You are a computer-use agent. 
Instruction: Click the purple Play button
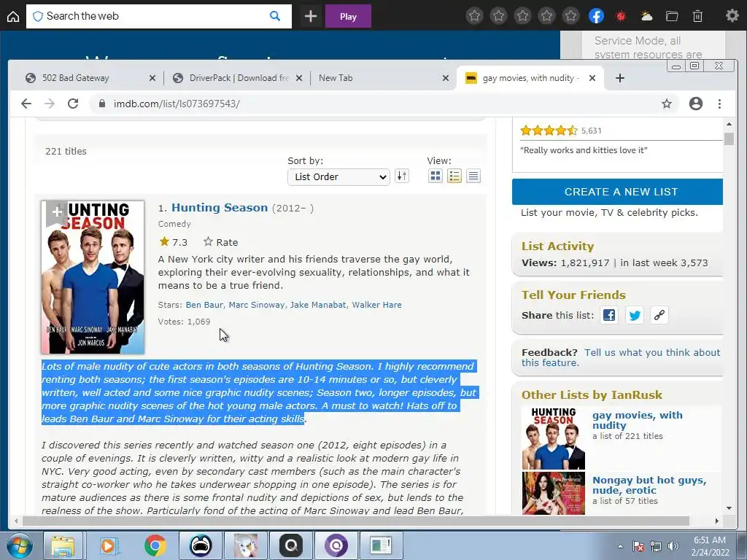[x=348, y=17]
